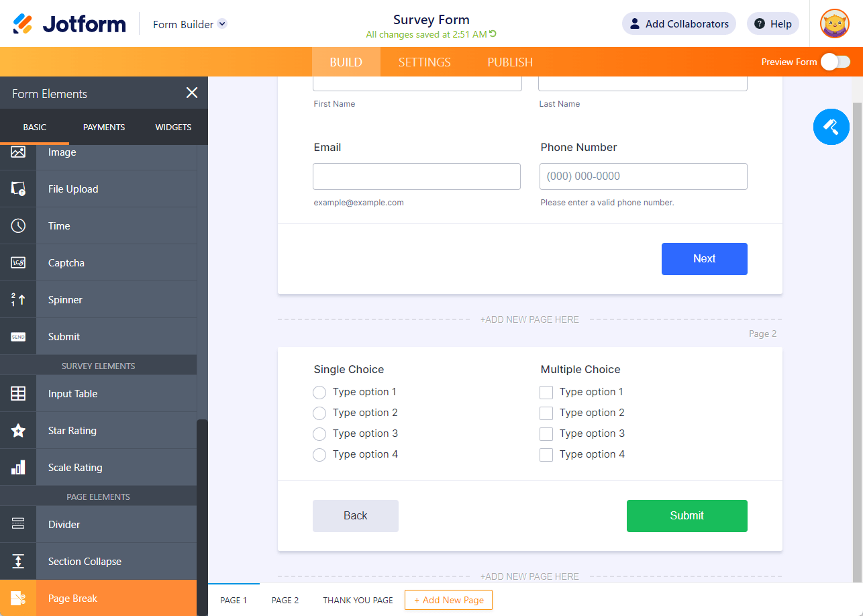Viewport: 863px width, 616px height.
Task: Select the Section Collapse icon
Action: point(18,562)
